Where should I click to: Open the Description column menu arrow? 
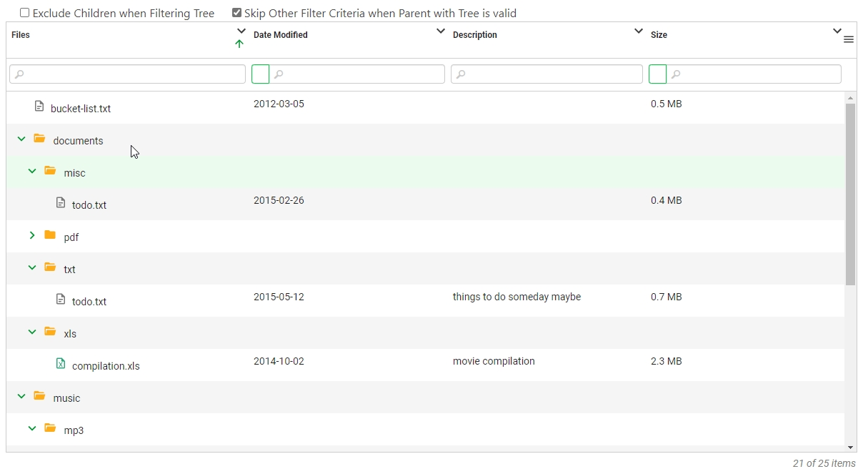pos(639,31)
